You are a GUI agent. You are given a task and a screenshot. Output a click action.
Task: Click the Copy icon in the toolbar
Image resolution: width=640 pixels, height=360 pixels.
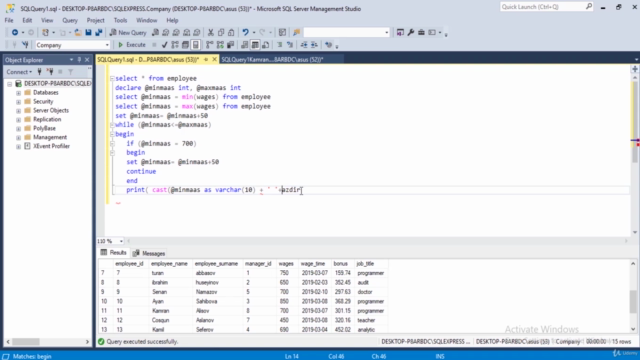221,32
